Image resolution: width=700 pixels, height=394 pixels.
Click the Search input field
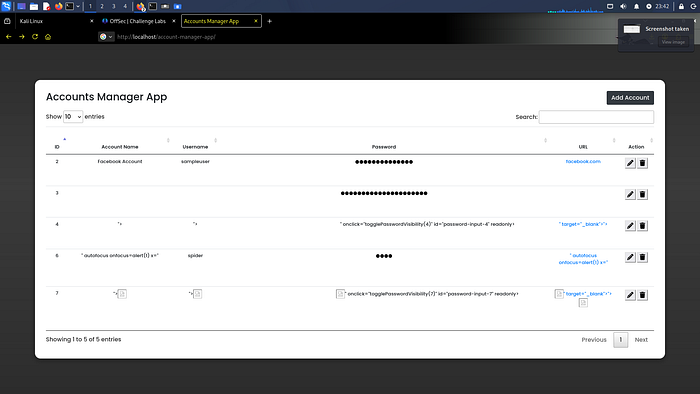coord(596,117)
